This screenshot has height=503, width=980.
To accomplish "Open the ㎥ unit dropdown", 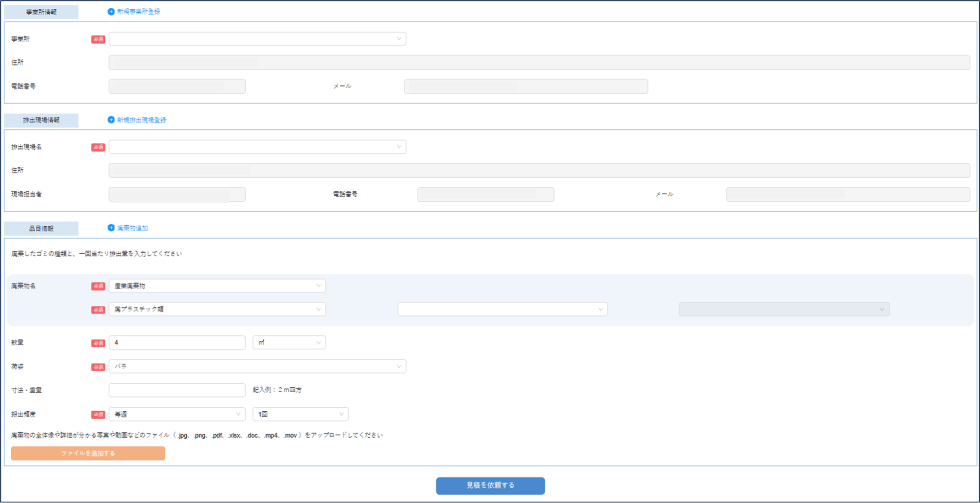I will 289,343.
